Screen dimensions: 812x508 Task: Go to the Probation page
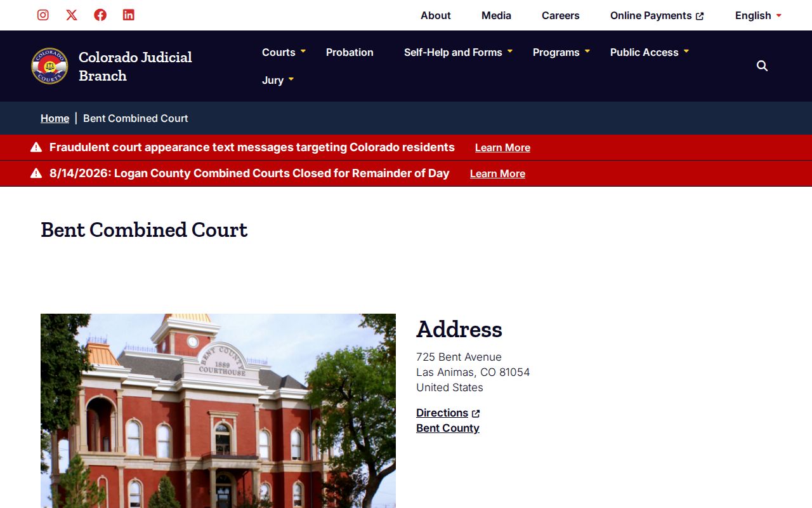[350, 52]
